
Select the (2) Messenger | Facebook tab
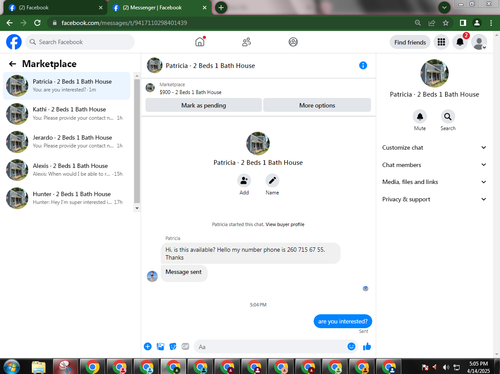click(159, 8)
